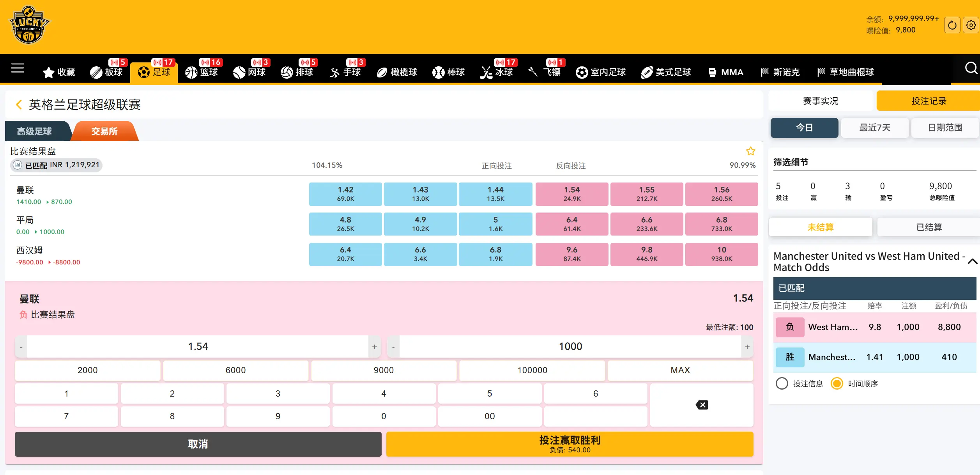This screenshot has width=980, height=475.
Task: Refresh balance with the circular arrow icon
Action: point(952,25)
